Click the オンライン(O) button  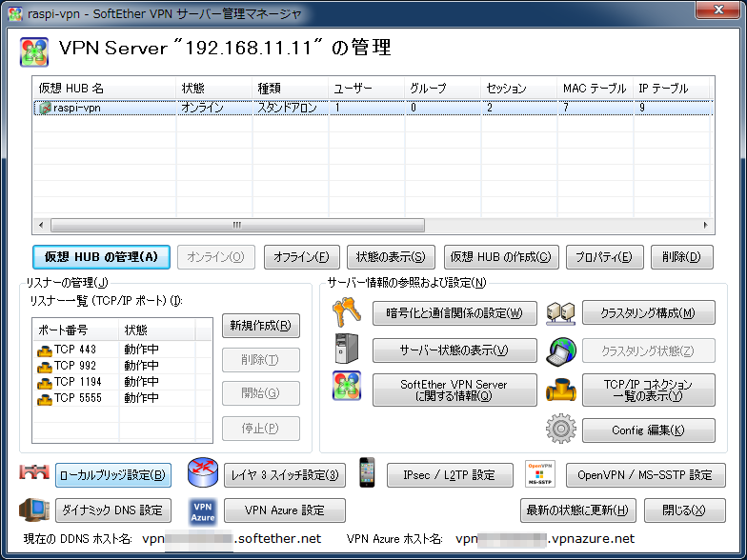215,257
